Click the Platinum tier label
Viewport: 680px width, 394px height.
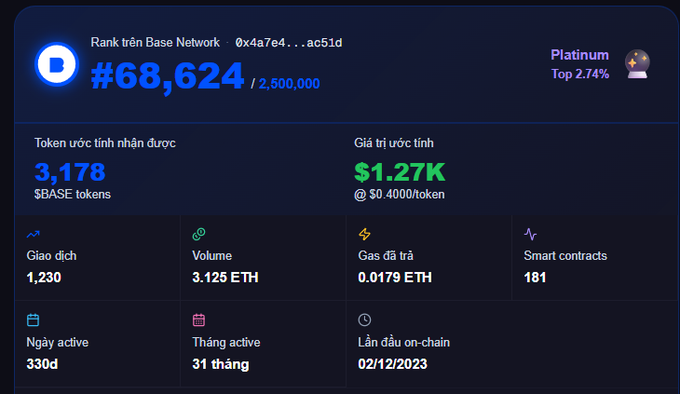click(x=579, y=55)
